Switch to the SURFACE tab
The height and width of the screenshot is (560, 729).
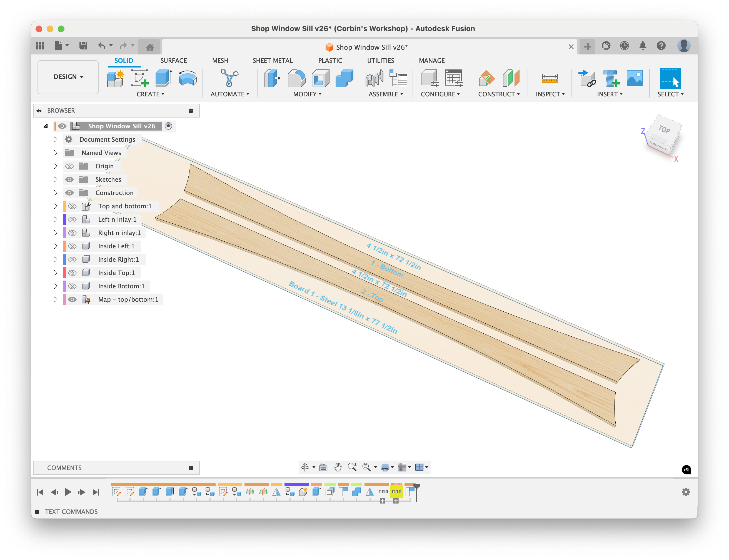(x=173, y=60)
